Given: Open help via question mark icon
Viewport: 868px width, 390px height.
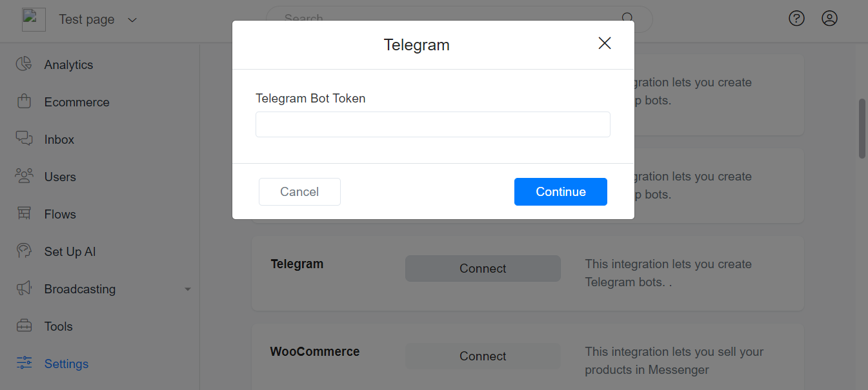Looking at the screenshot, I should (x=797, y=19).
